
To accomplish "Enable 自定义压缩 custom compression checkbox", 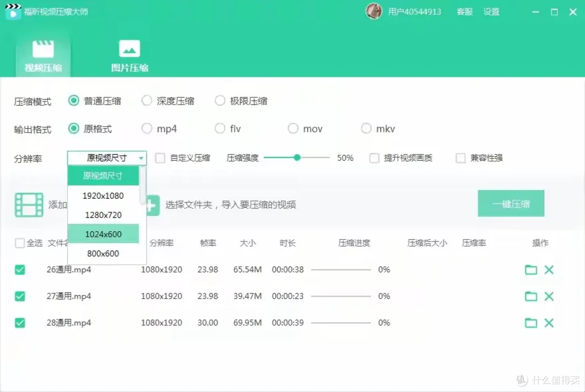I will coord(160,158).
